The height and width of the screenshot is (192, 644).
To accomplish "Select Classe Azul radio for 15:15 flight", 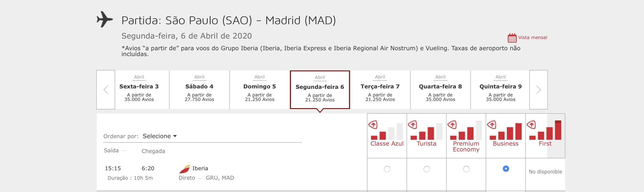I will click(387, 169).
